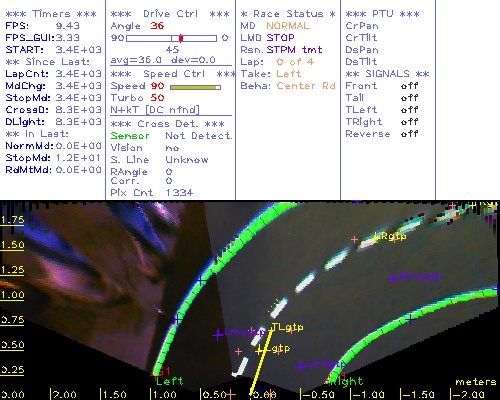This screenshot has height=400, width=500.
Task: Click the green Left lane label
Action: pos(170,381)
